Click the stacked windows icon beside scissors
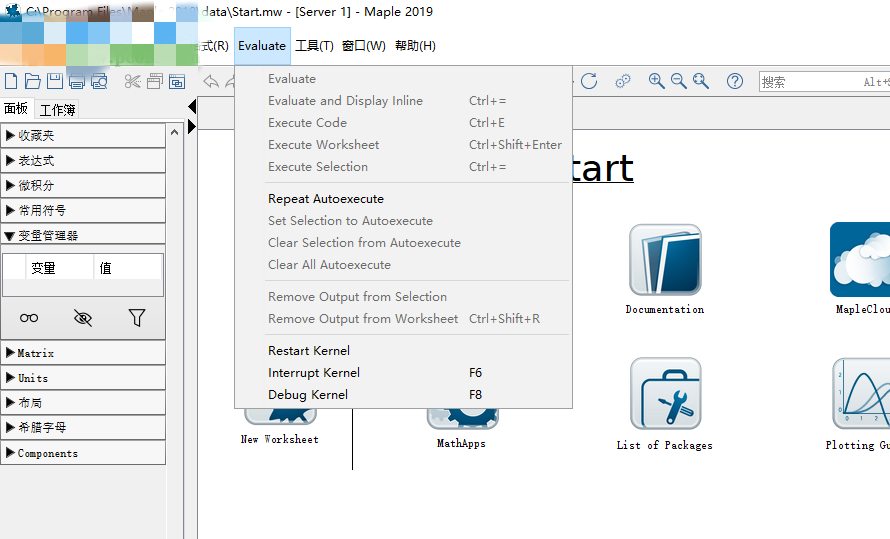890x539 pixels. pyautogui.click(x=154, y=82)
